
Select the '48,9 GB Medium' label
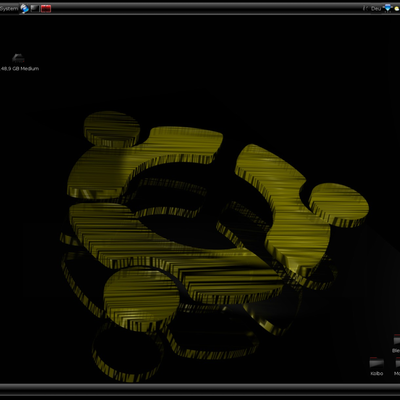point(20,69)
